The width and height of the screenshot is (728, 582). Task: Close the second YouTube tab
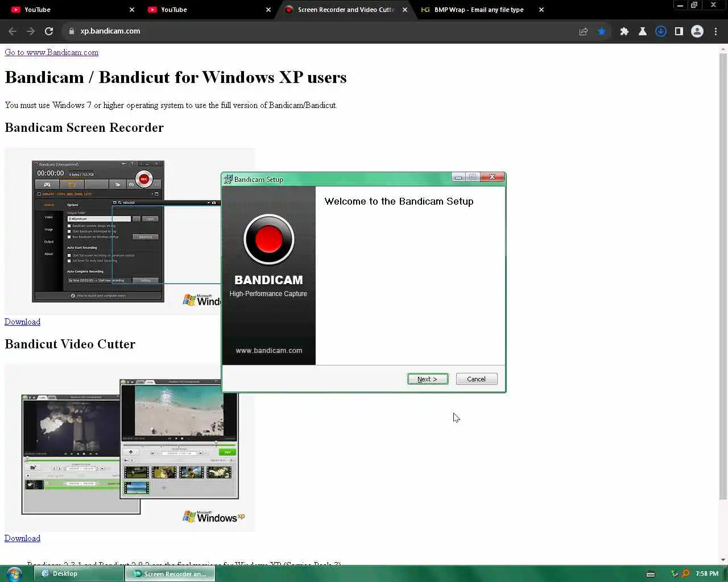(268, 10)
